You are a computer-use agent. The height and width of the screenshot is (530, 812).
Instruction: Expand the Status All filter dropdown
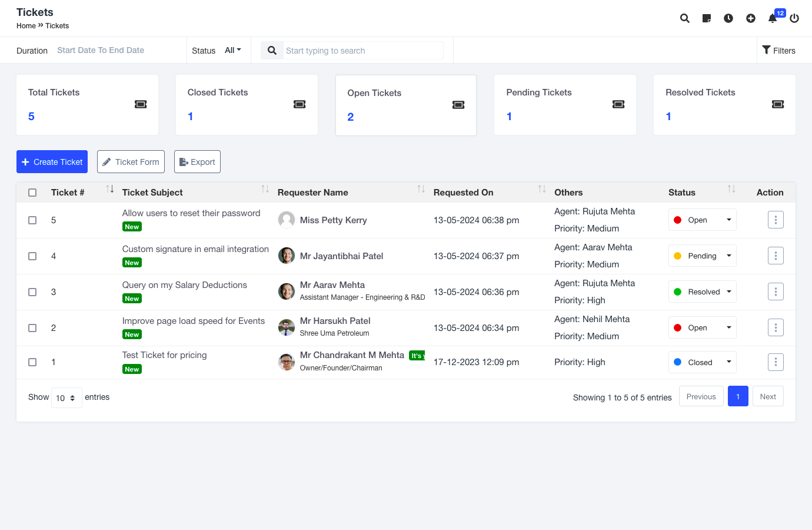233,51
